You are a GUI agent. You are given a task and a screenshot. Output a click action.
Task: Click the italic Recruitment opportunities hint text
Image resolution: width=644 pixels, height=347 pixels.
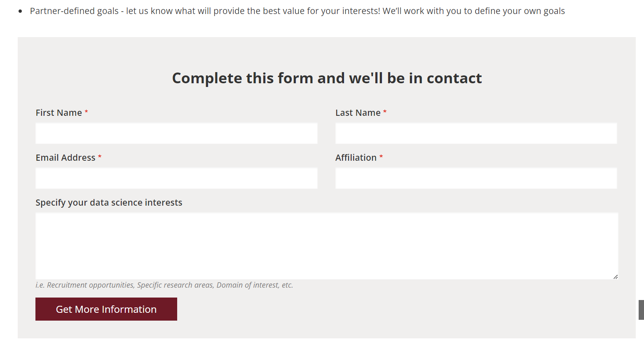pos(164,285)
